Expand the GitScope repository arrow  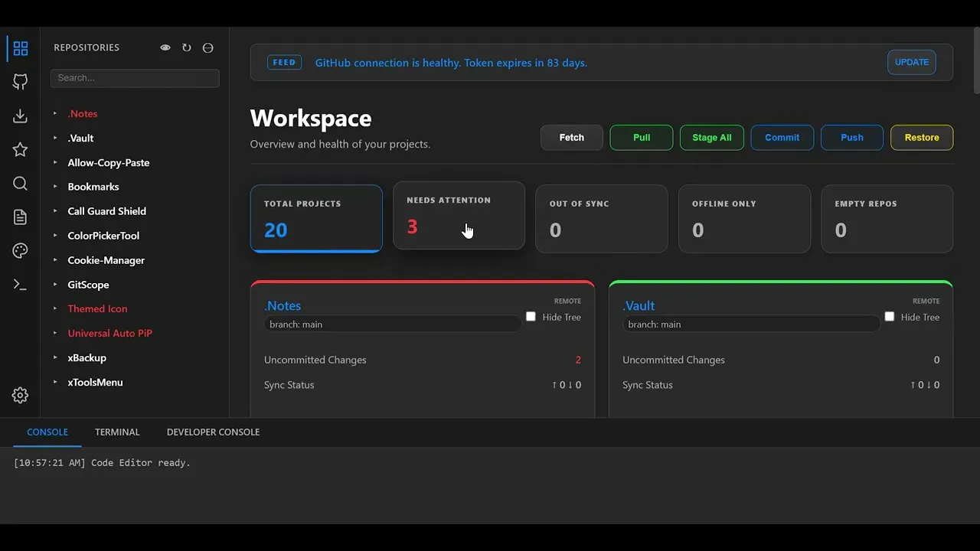(x=55, y=284)
